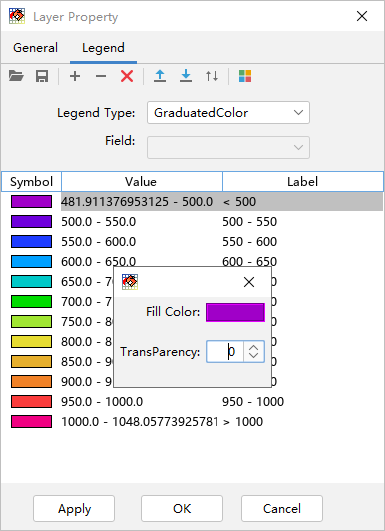Select value 550.0 - 600.0
Screen dimensions: 385x531
[99, 242]
